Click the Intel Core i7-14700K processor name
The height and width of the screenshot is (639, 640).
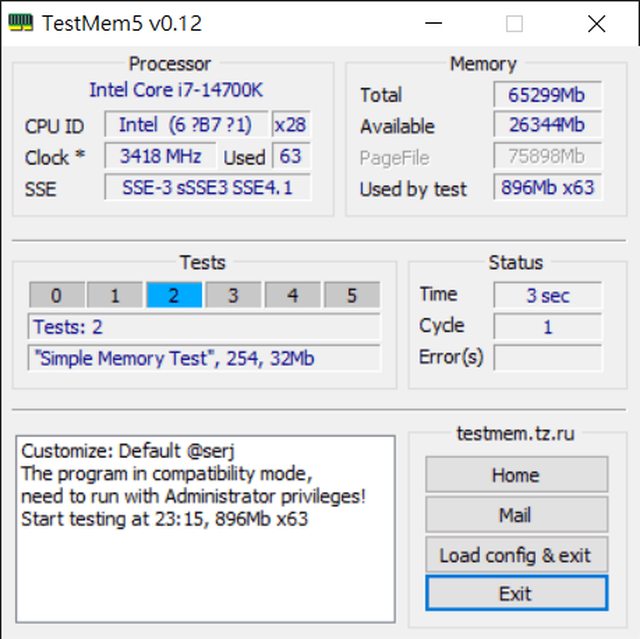coord(176,90)
